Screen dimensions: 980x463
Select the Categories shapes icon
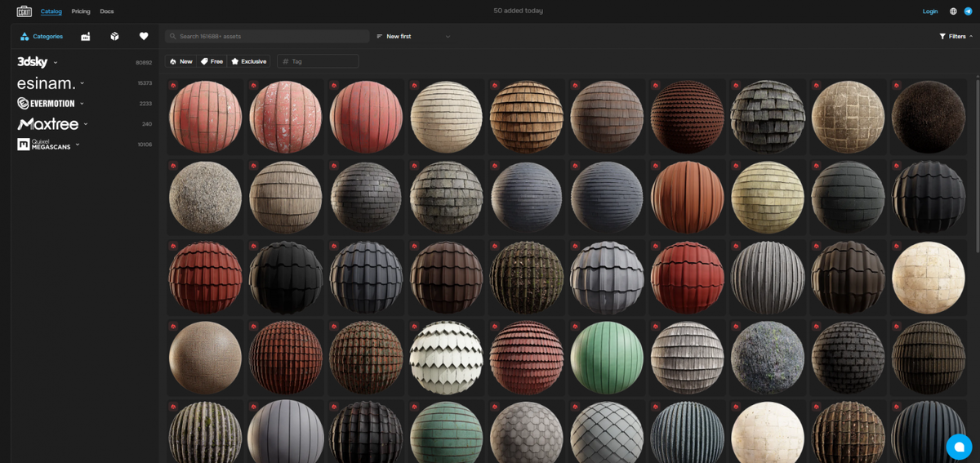24,37
